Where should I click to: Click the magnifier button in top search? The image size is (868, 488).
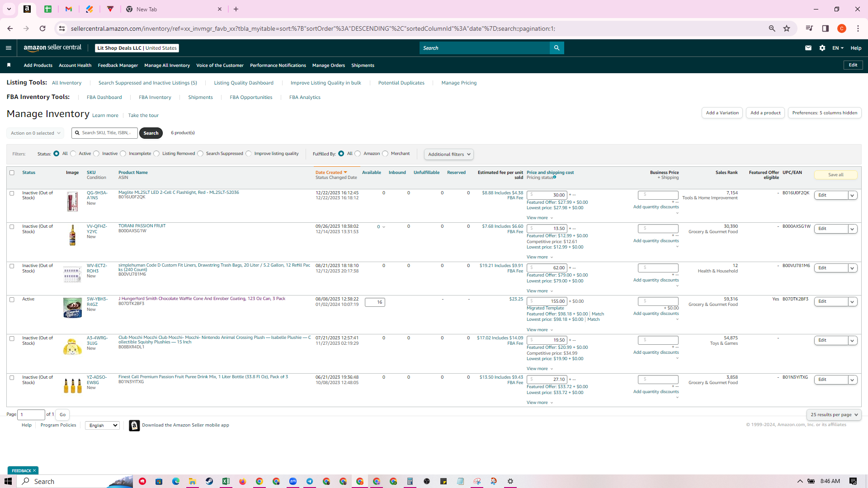coord(557,48)
